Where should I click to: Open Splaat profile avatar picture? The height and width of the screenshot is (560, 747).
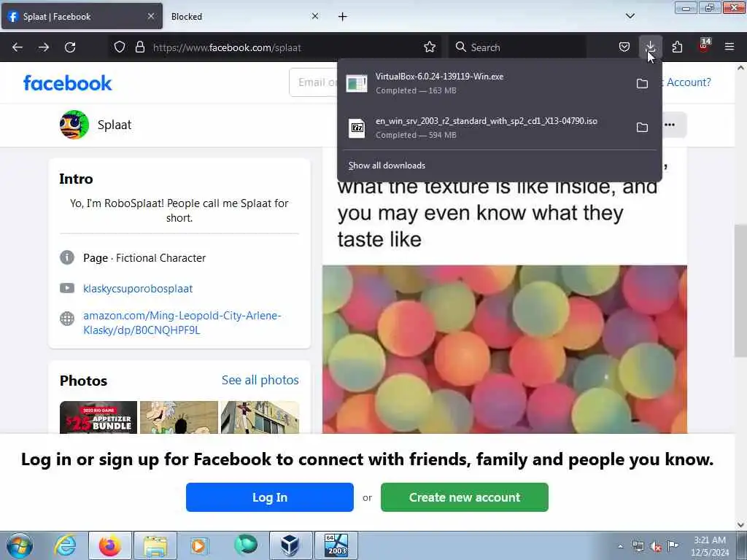[x=74, y=125]
